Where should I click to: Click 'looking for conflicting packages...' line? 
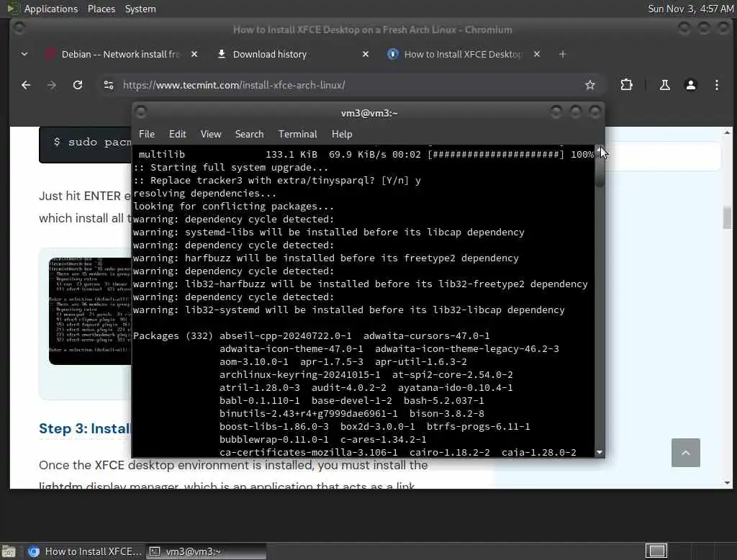pos(234,207)
